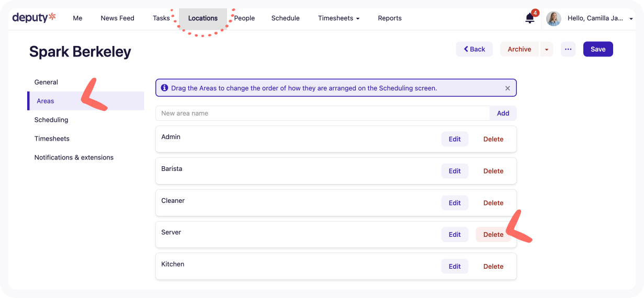Click the Spark Berkeley page title

pos(80,52)
